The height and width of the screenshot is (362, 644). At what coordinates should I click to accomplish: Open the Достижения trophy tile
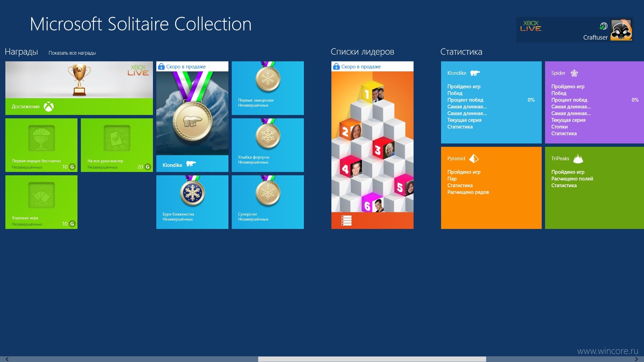point(79,88)
